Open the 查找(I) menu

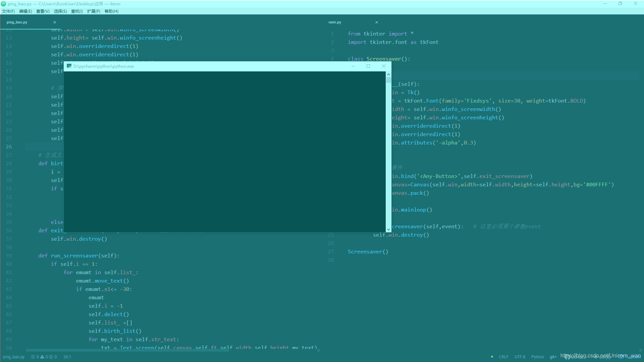77,11
